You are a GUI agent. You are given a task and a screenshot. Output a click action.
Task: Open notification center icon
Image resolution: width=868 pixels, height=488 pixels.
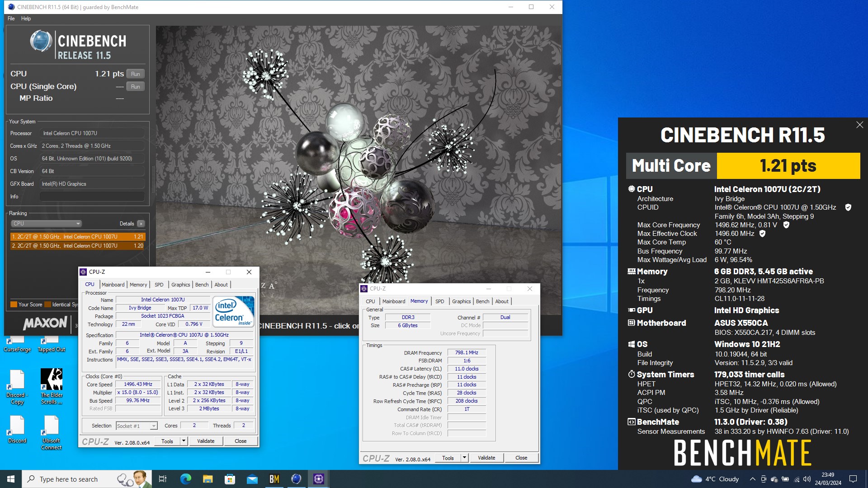[x=853, y=479]
